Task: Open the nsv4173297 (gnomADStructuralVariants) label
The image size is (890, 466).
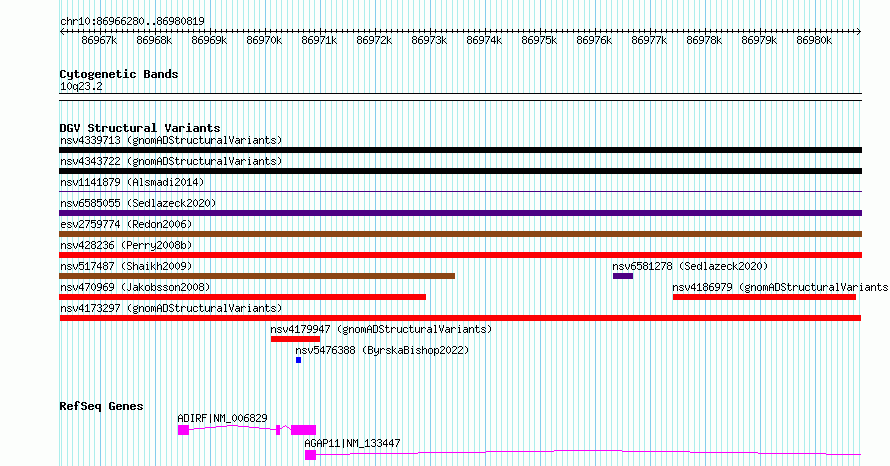Action: [x=171, y=308]
